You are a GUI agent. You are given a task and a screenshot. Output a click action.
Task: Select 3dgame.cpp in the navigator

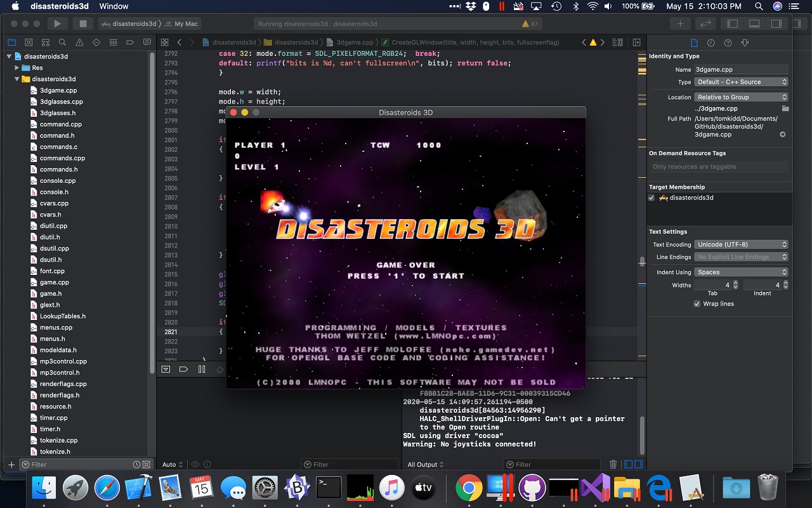(58, 90)
